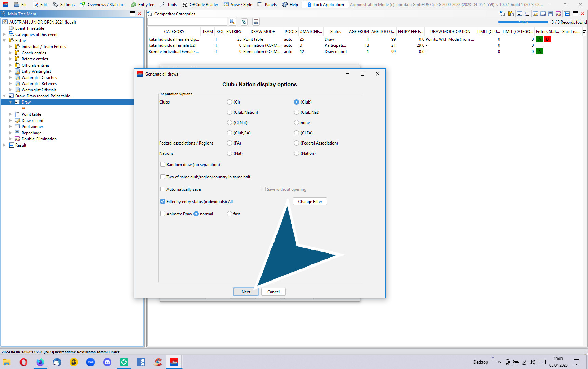Select the Kata Individual female U21 row
This screenshot has height=369, width=588.
[x=365, y=45]
